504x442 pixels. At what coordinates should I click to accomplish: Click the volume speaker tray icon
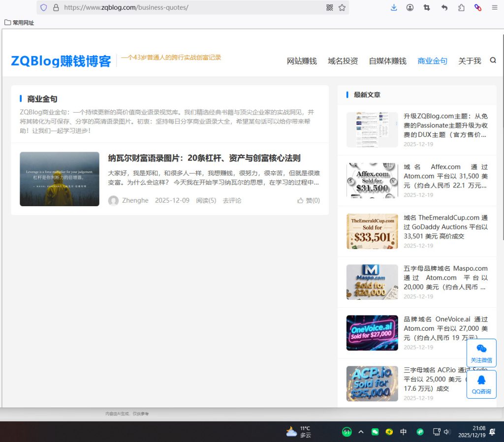point(447,432)
